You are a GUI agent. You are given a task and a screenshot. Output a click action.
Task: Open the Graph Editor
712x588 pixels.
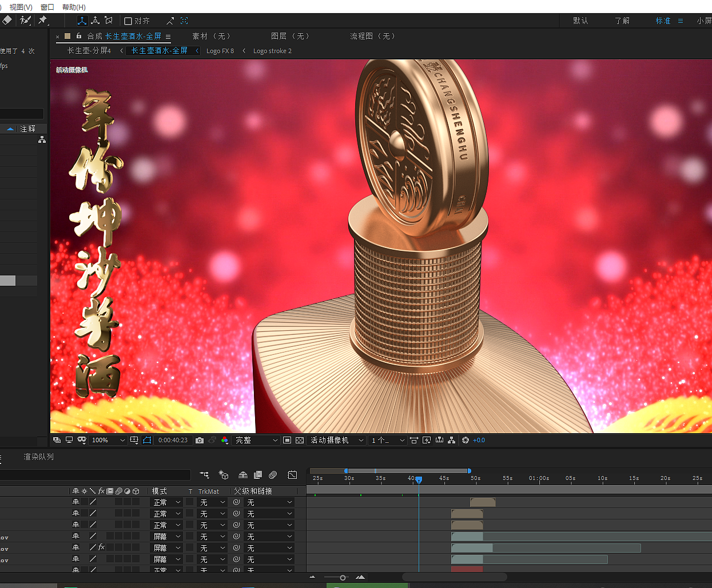point(292,475)
